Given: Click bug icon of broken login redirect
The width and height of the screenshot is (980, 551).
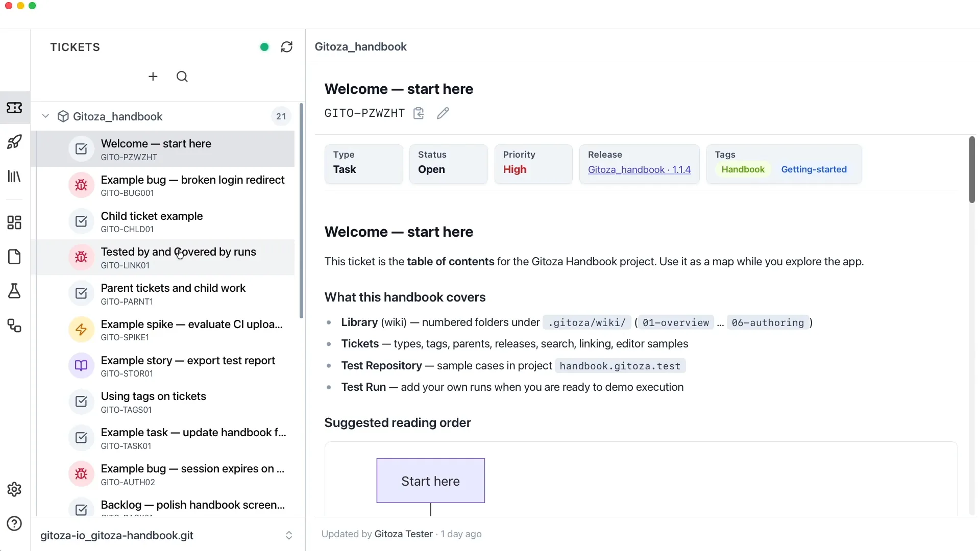Looking at the screenshot, I should pyautogui.click(x=81, y=185).
